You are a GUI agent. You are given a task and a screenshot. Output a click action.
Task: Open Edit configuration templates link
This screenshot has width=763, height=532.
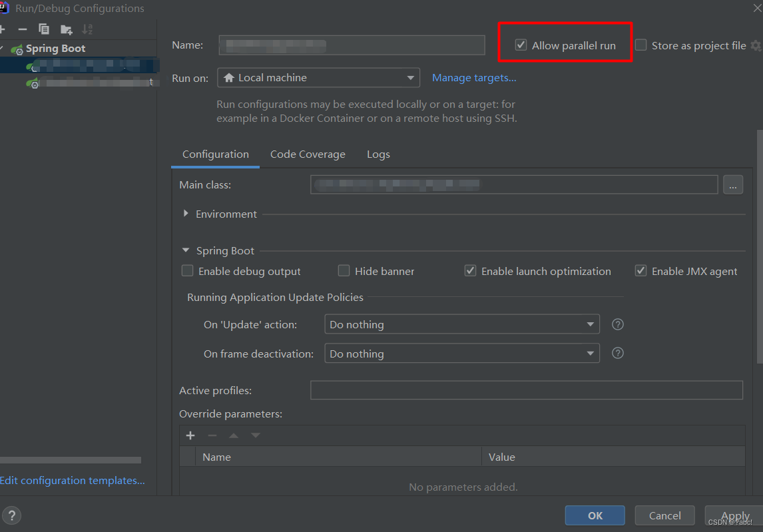click(x=72, y=481)
